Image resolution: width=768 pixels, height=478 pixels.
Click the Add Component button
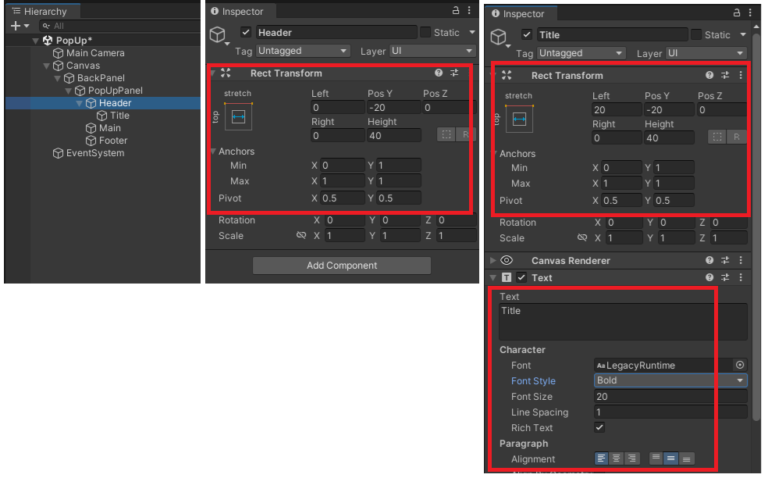coord(341,266)
